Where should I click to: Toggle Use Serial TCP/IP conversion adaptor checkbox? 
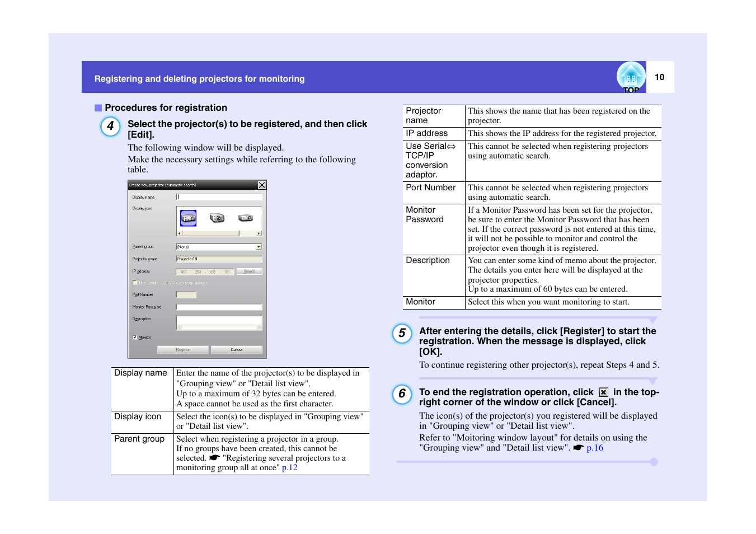click(135, 283)
